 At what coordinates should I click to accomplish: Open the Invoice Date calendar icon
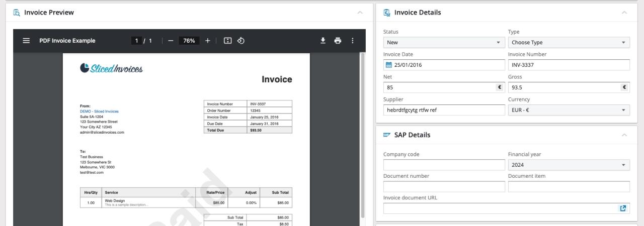click(x=388, y=65)
